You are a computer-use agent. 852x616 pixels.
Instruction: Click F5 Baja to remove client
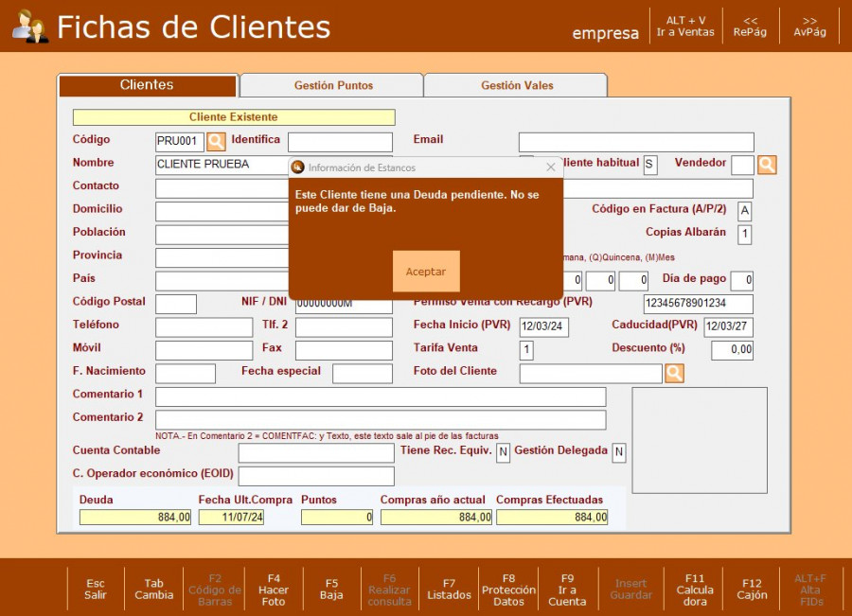click(x=331, y=589)
